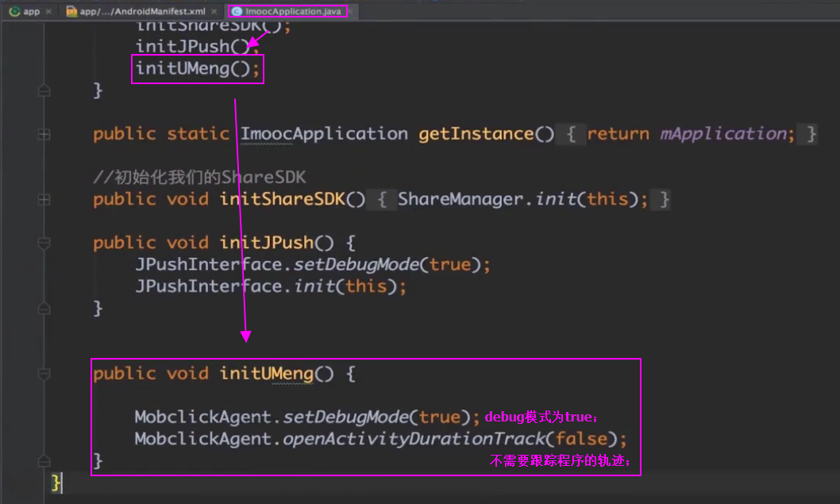This screenshot has height=504, width=840.
Task: Click the //初始化我们的ShareSDK comment
Action: coord(199,177)
